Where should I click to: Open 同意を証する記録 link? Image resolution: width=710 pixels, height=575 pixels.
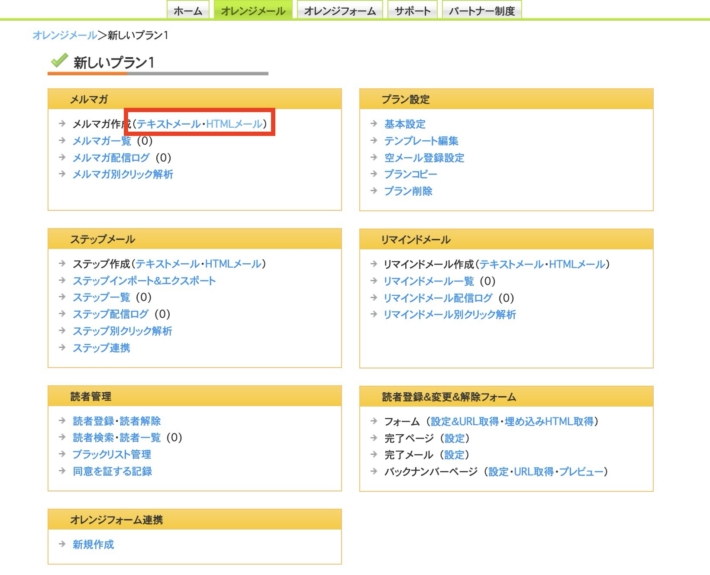point(112,471)
